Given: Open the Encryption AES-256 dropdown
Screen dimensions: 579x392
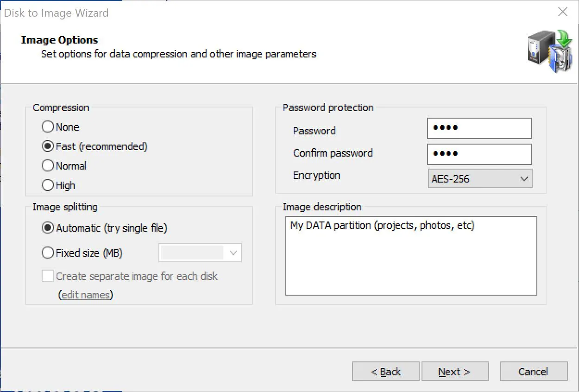Looking at the screenshot, I should coord(480,179).
